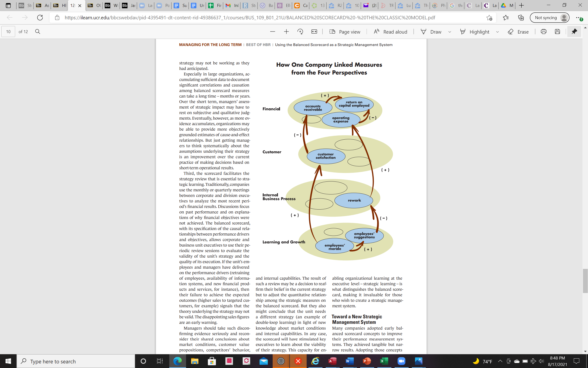Click the URL address bar
Viewport: 588px width, 368px height.
pos(250,17)
